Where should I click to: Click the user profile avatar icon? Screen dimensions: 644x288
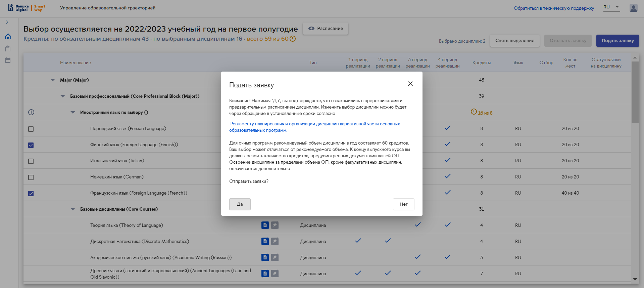pyautogui.click(x=633, y=8)
